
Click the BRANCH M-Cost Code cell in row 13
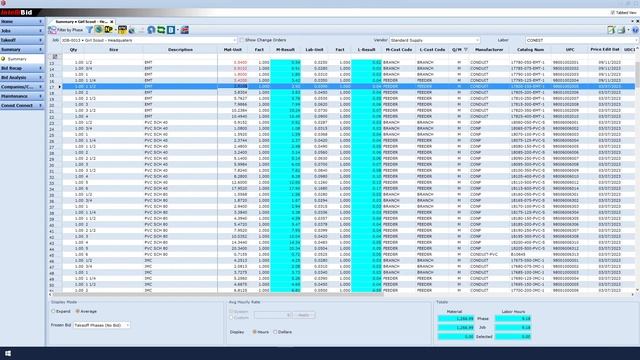[399, 62]
